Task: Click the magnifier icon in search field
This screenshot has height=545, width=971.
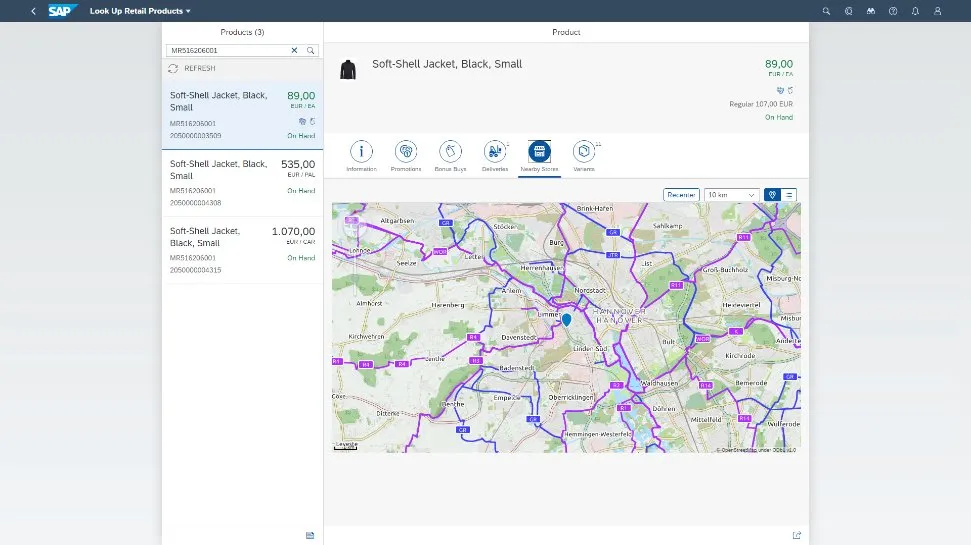Action: click(x=310, y=50)
